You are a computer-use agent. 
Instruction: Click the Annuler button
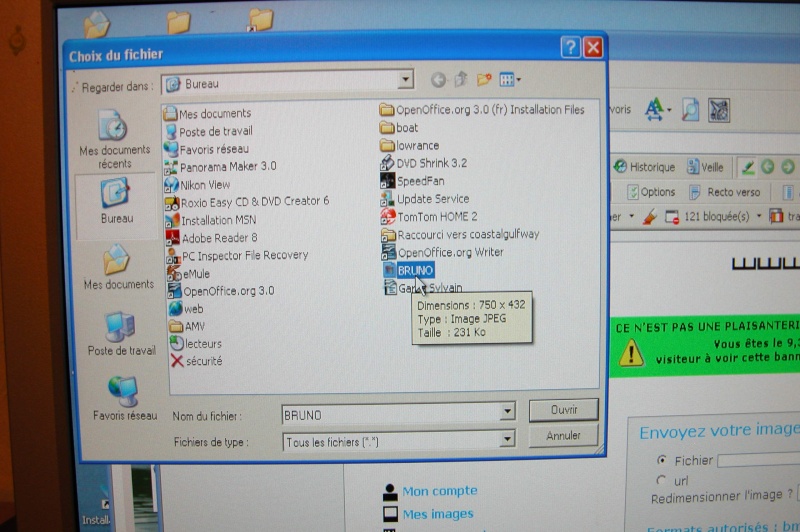(x=563, y=436)
